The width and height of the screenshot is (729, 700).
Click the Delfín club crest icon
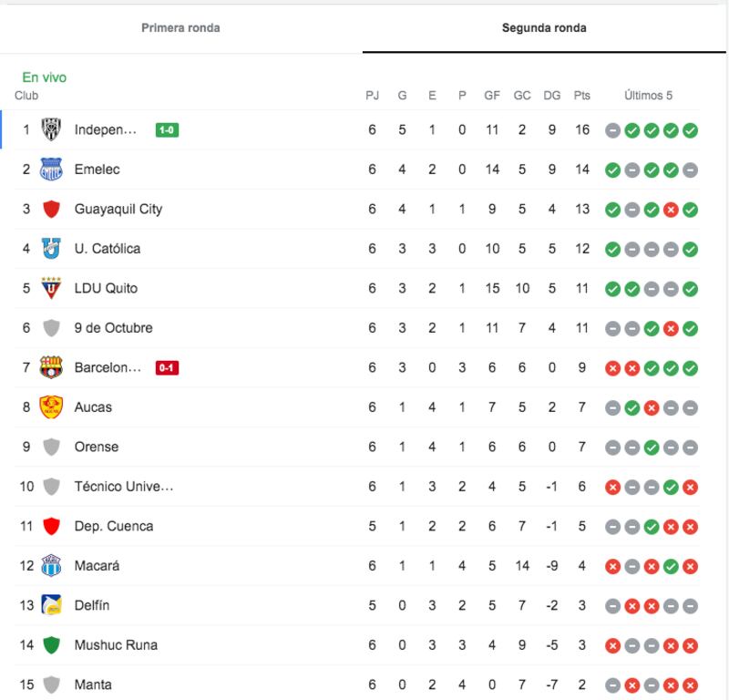(x=51, y=605)
